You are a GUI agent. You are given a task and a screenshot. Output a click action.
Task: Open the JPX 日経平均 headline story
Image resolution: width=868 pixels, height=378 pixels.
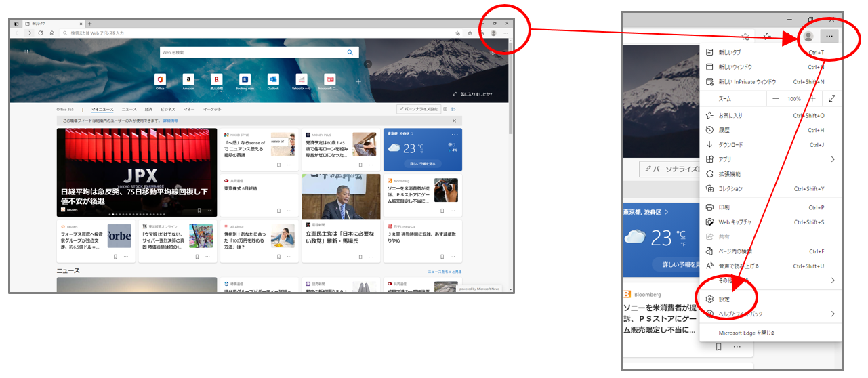tap(137, 173)
